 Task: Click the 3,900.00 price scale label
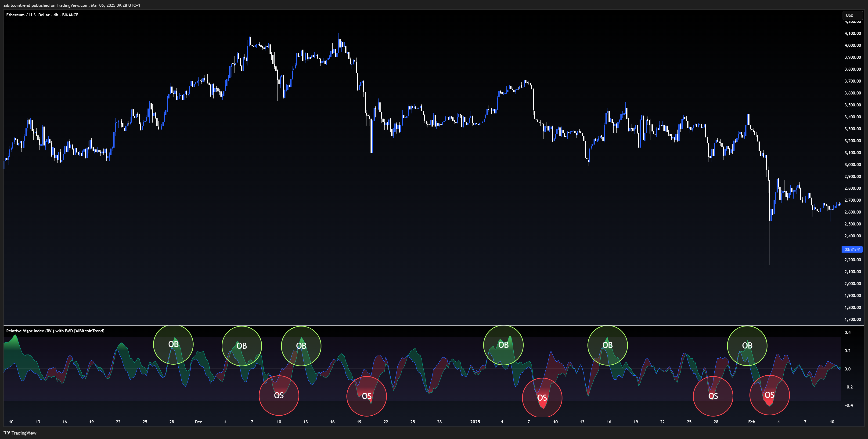click(853, 57)
